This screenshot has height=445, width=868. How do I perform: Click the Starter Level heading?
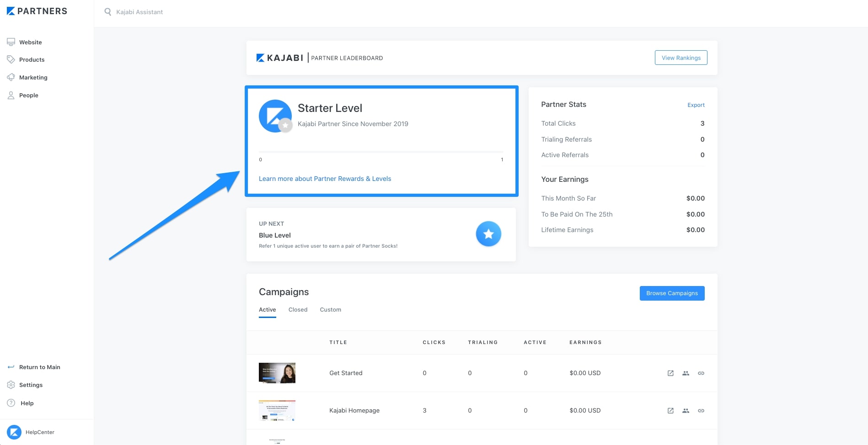tap(330, 108)
